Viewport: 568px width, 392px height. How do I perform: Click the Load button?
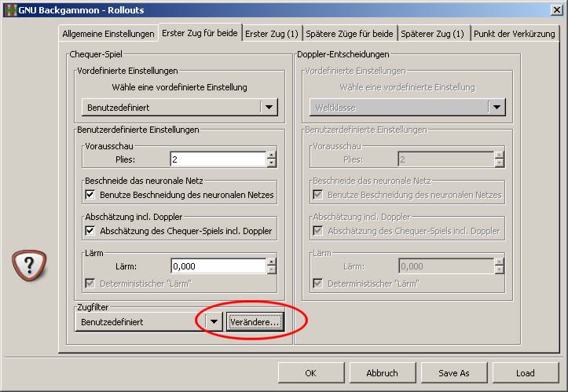(x=526, y=373)
